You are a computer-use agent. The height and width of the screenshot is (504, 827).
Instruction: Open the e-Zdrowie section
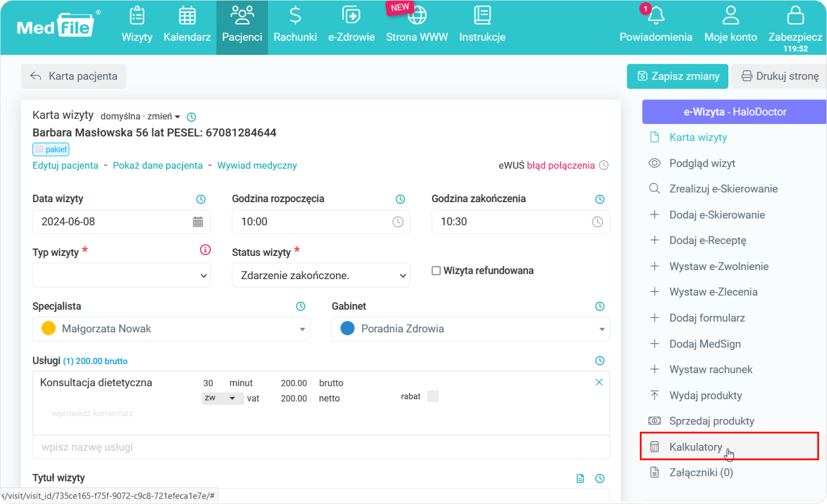coord(351,25)
